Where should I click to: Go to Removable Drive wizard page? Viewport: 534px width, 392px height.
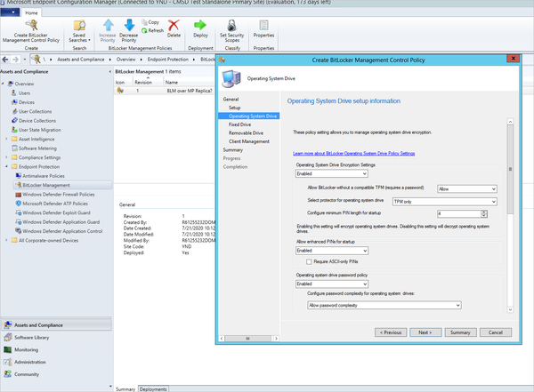pyautogui.click(x=246, y=133)
